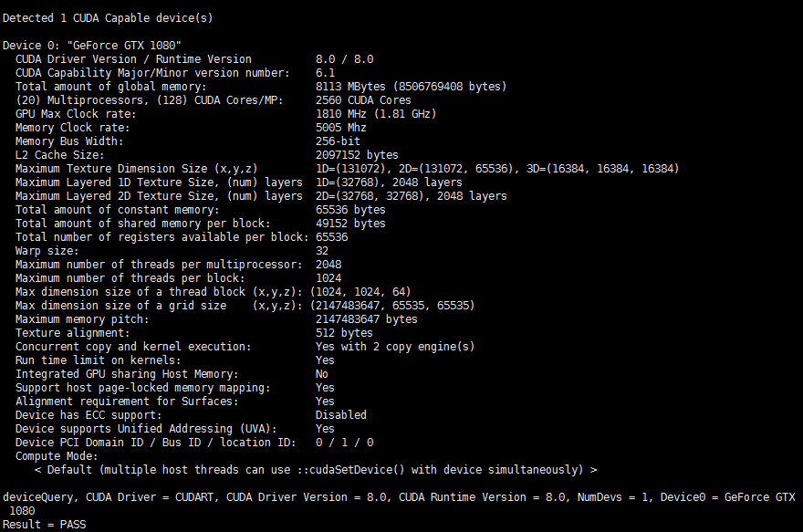The height and width of the screenshot is (532, 803).
Task: Click the "Disabled" ECC support value
Action: coord(341,415)
